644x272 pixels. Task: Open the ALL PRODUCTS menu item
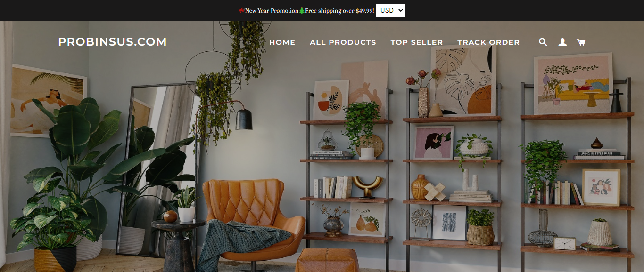[x=343, y=42]
